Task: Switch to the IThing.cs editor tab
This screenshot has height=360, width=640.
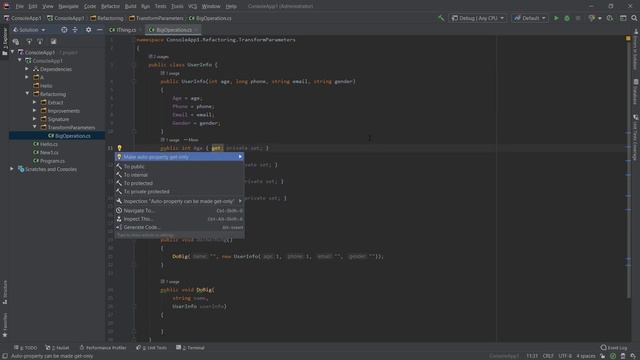Action: [x=123, y=30]
